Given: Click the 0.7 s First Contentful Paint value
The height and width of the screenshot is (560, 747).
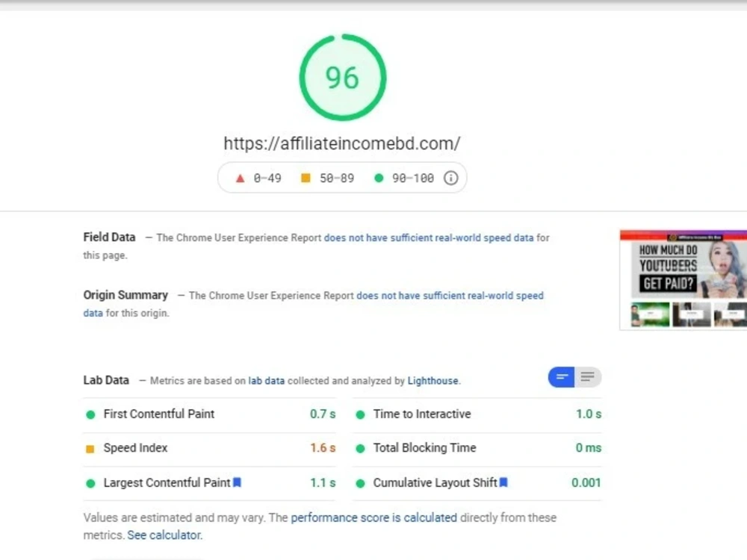Looking at the screenshot, I should [323, 414].
